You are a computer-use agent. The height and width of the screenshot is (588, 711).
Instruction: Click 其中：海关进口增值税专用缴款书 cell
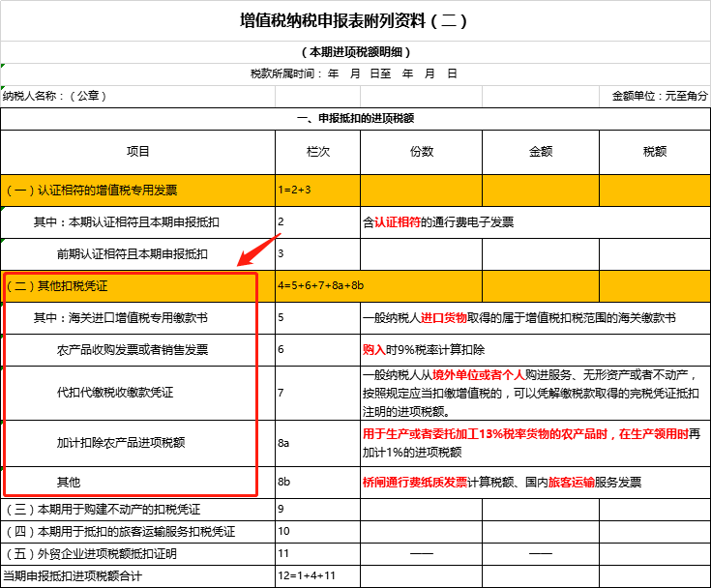[137, 318]
